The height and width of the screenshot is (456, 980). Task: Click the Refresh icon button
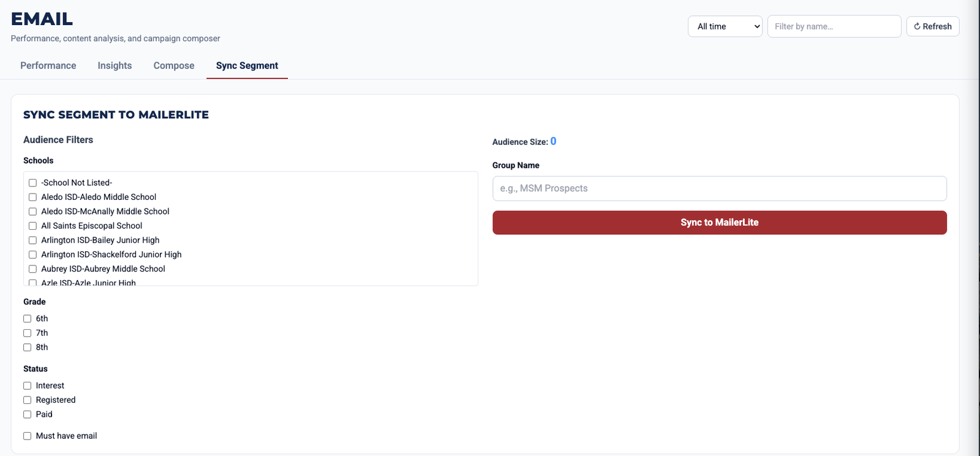[x=932, y=26]
